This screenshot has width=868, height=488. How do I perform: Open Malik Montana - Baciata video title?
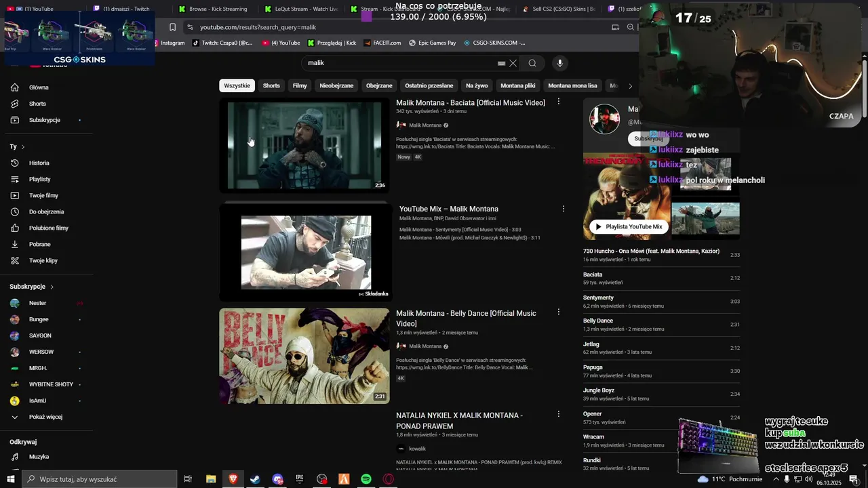(x=471, y=103)
